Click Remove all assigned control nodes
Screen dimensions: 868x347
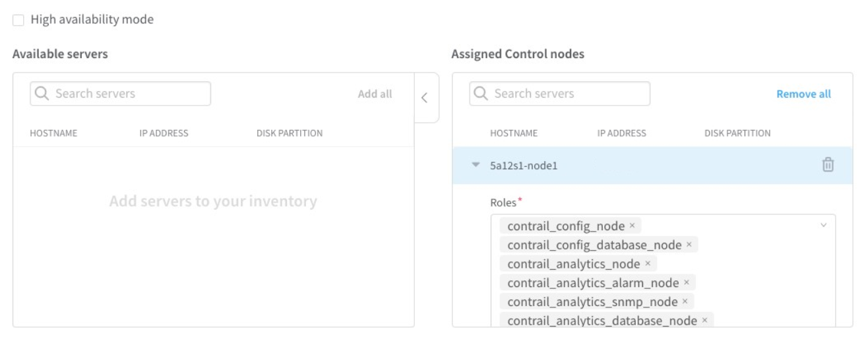coord(803,94)
